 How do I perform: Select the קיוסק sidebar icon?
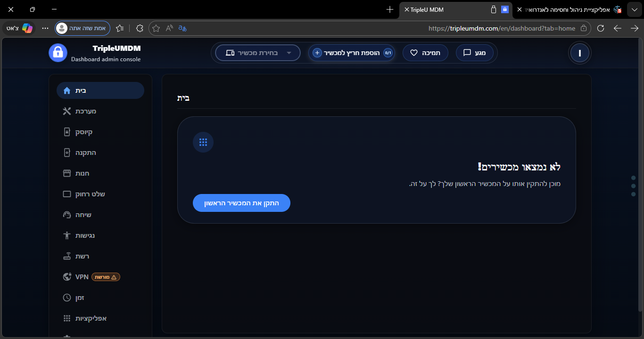coord(67,132)
